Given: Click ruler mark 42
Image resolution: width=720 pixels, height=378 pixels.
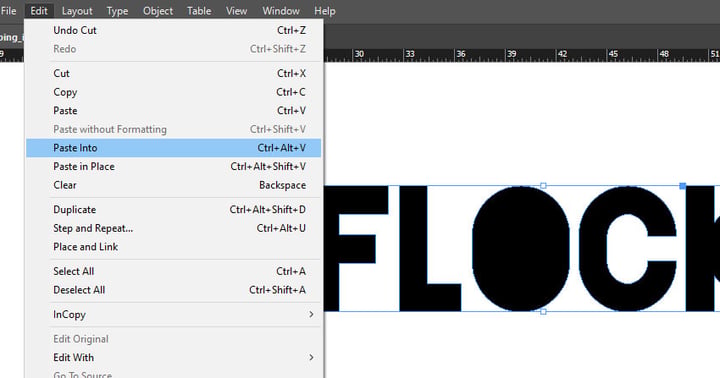Looking at the screenshot, I should click(562, 54).
